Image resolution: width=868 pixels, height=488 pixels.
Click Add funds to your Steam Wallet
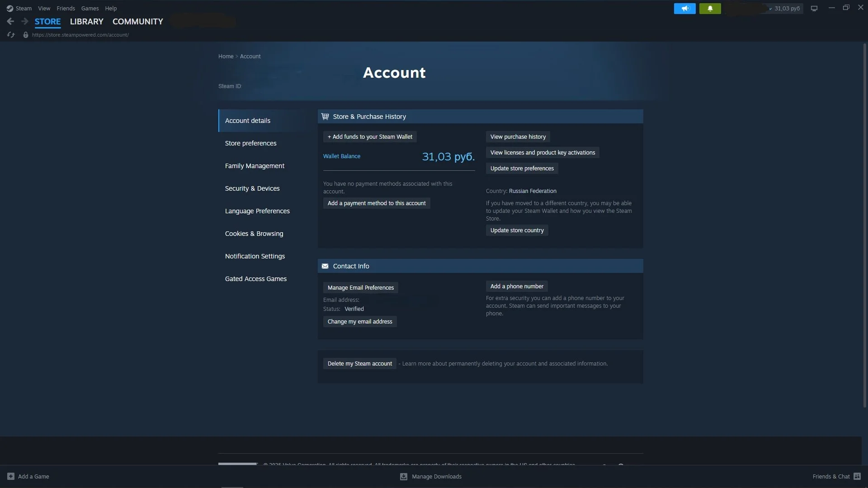(370, 137)
